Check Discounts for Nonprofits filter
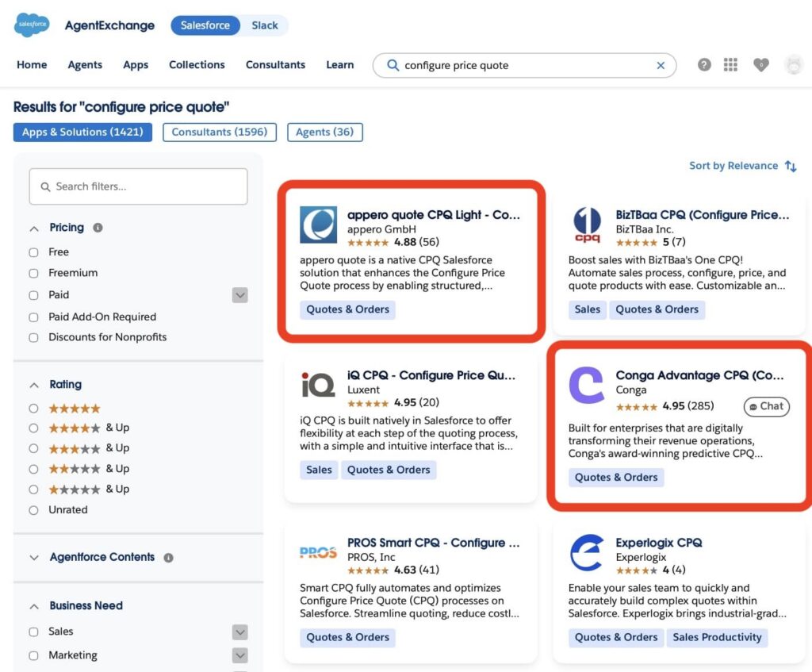Image resolution: width=812 pixels, height=672 pixels. tap(33, 338)
